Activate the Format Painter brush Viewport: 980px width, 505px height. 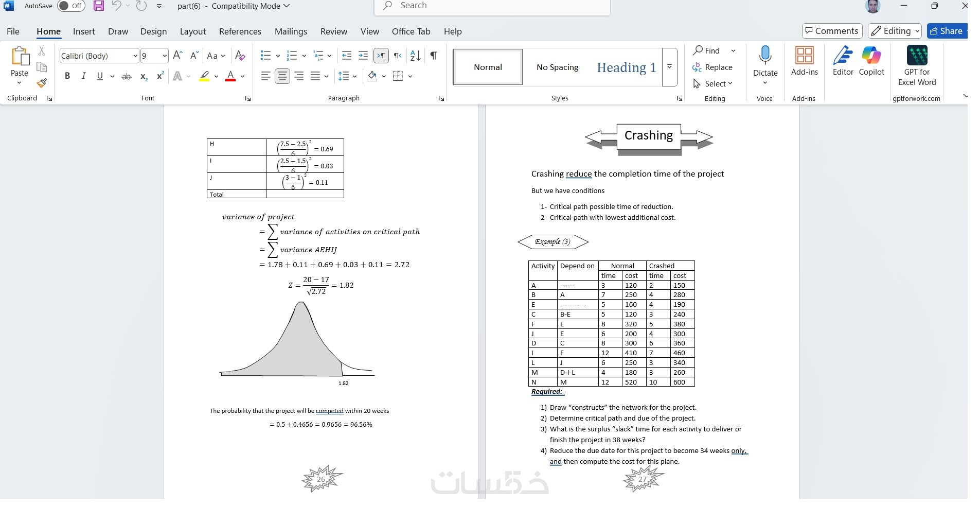click(42, 83)
